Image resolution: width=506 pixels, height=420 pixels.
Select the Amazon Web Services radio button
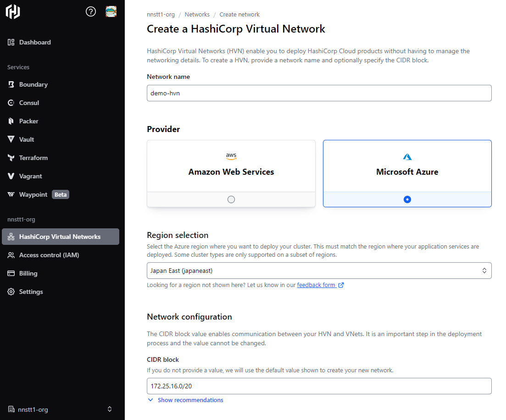pyautogui.click(x=231, y=199)
